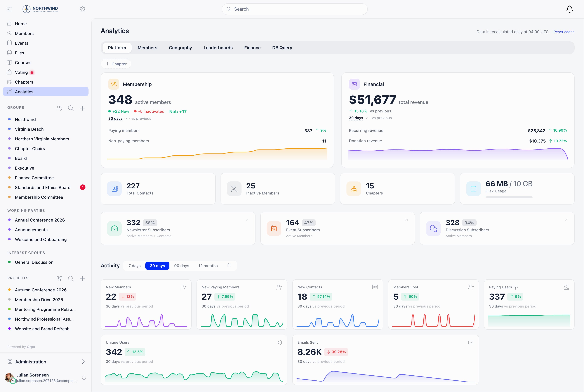The height and width of the screenshot is (392, 584).
Task: Click the group members icon beside GROUPS
Action: coord(59,108)
